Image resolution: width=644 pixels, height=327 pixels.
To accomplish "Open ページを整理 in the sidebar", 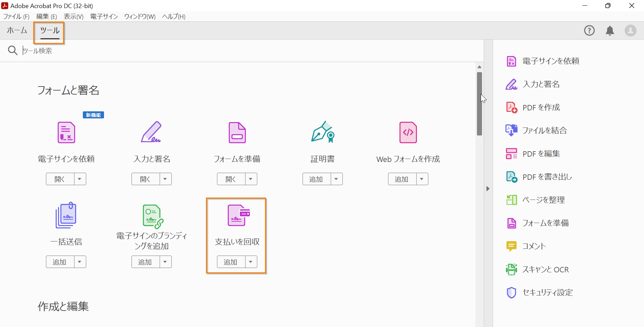I will 544,200.
